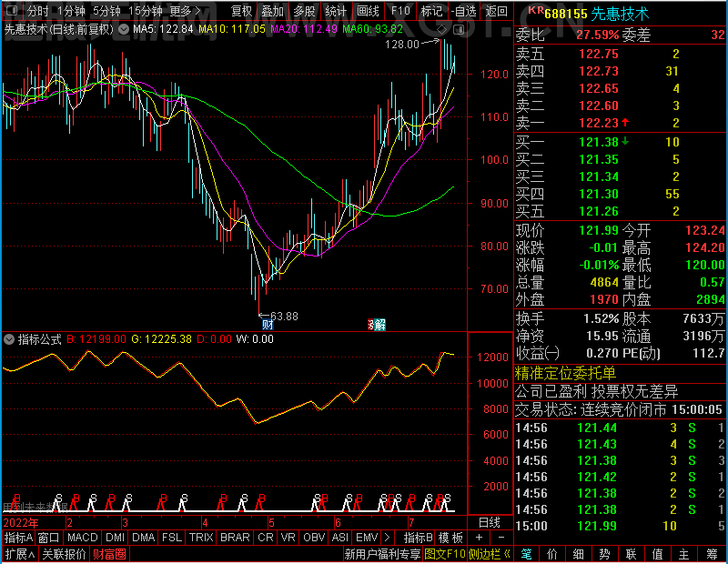
Task: Switch to the 价 tab in side panel
Action: [552, 554]
